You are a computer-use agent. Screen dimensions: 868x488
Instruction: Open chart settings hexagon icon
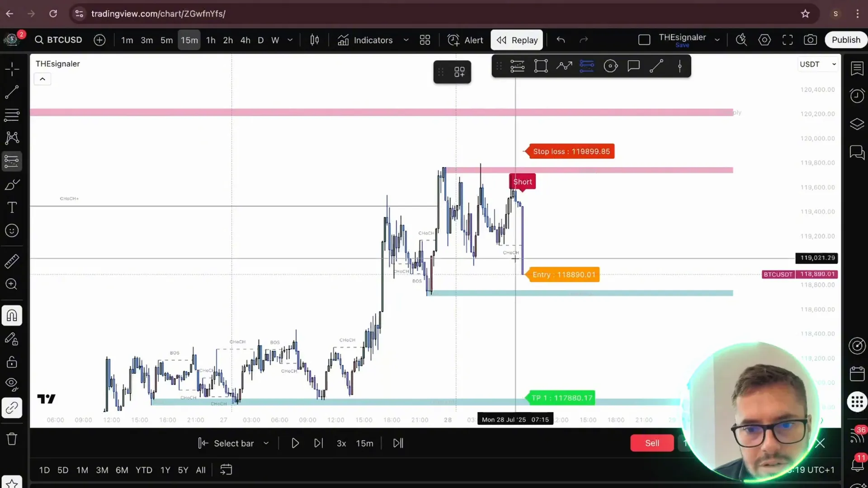point(764,40)
